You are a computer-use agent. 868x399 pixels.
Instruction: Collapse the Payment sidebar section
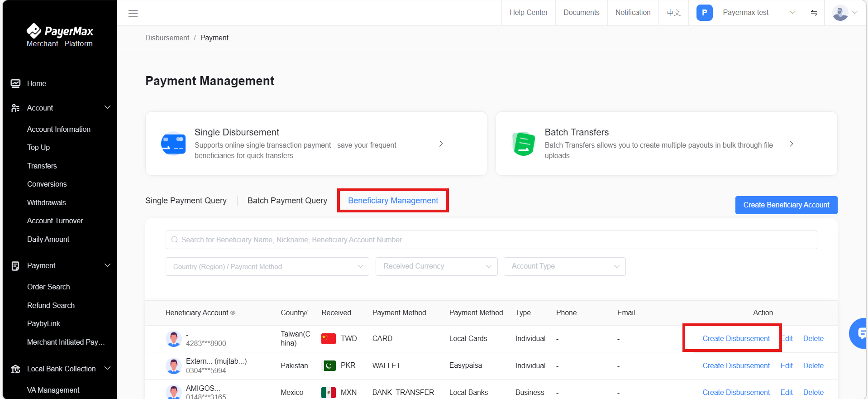click(x=107, y=265)
